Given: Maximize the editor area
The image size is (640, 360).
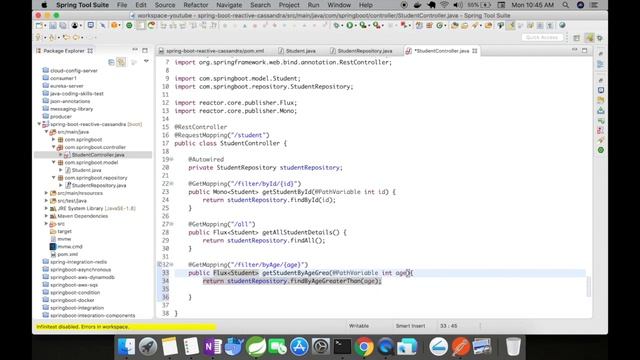Looking at the screenshot, I should pyautogui.click(x=584, y=50).
